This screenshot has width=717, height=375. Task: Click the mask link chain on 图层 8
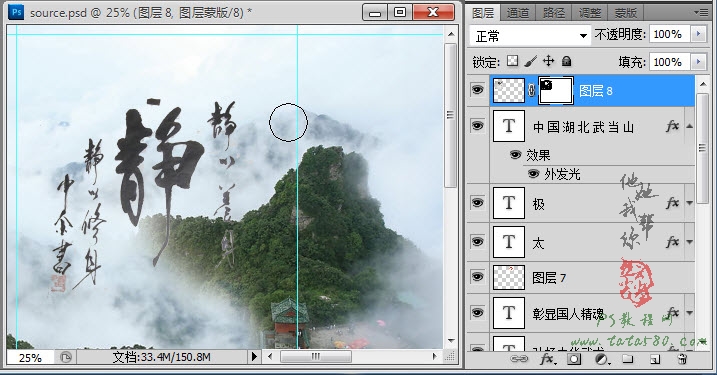click(531, 91)
